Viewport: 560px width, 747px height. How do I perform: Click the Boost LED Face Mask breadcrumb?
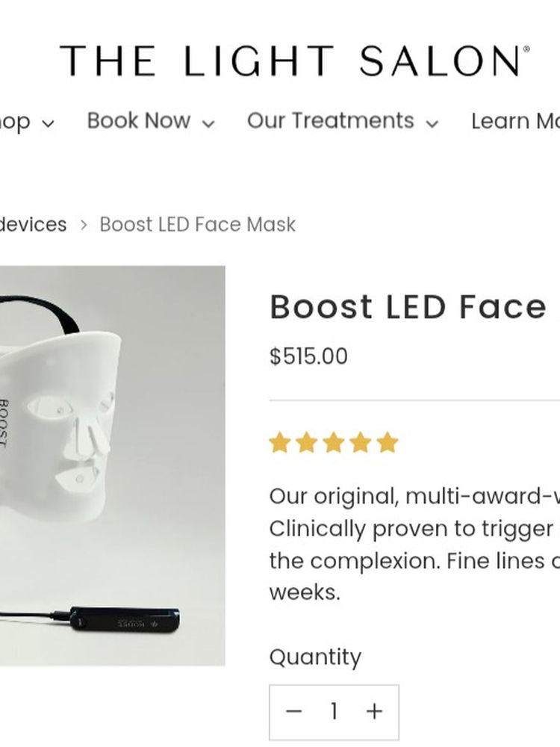tap(197, 224)
